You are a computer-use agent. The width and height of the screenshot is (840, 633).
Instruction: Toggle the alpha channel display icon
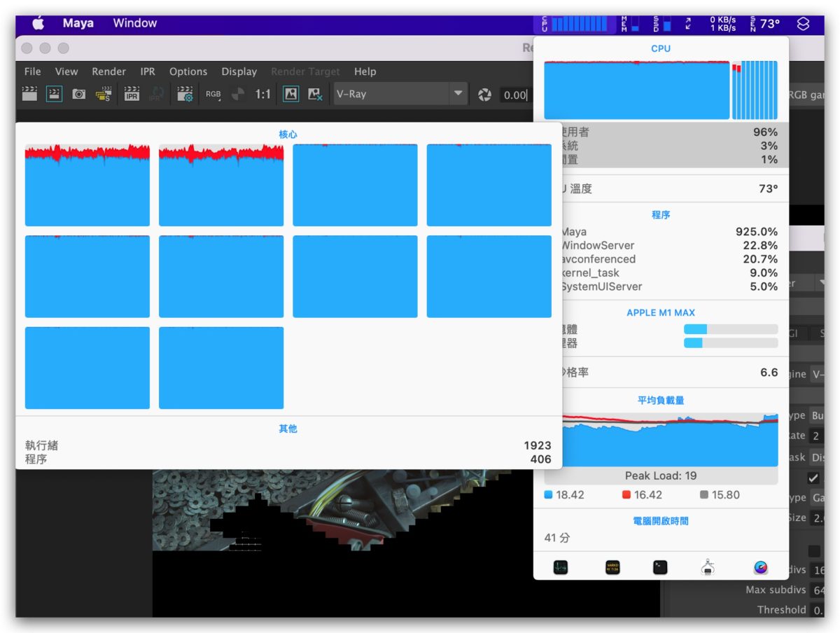(x=238, y=94)
